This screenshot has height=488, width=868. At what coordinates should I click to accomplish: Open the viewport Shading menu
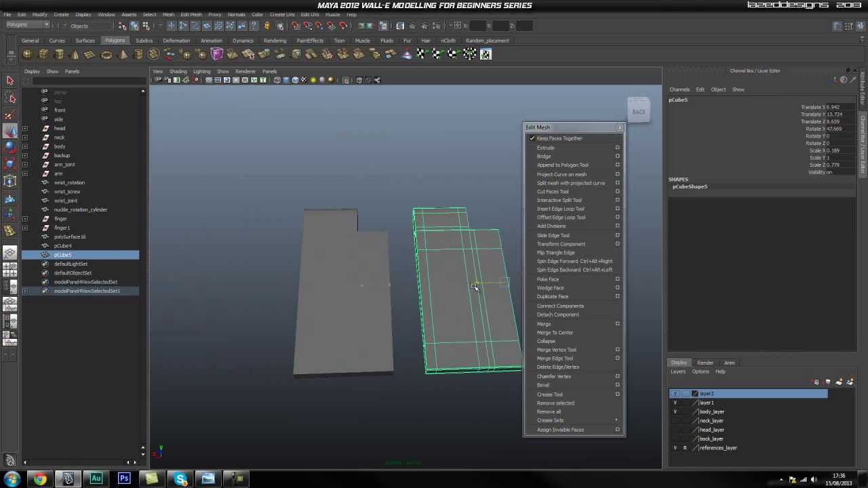click(x=178, y=71)
